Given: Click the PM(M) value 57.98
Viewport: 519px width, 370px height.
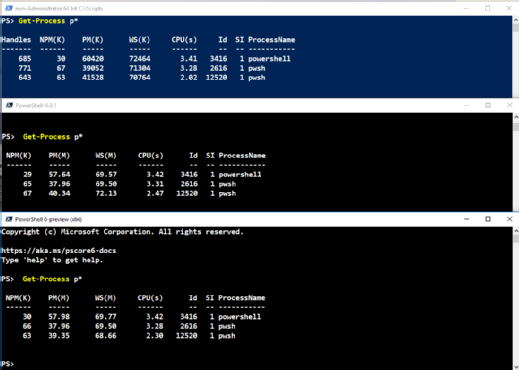Looking at the screenshot, I should pyautogui.click(x=59, y=317).
